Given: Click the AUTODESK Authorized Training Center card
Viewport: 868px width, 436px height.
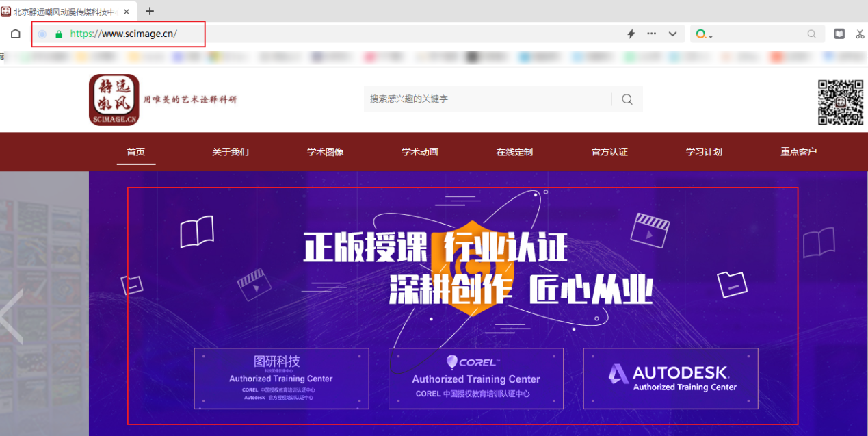Looking at the screenshot, I should click(670, 379).
